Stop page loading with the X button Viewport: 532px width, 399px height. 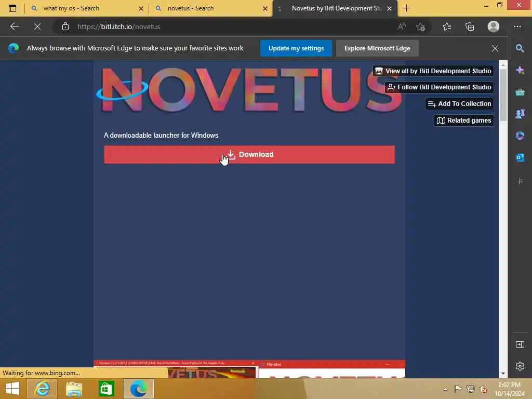(x=37, y=26)
